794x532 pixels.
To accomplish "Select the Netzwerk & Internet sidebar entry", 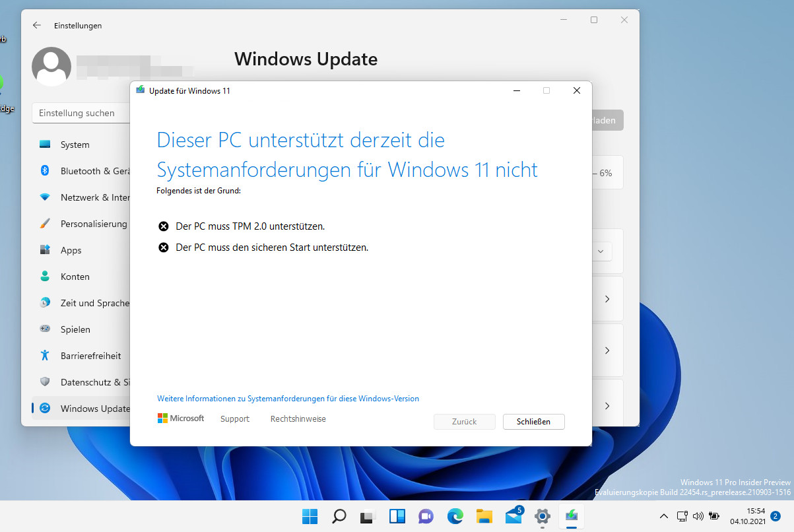I will coord(81,197).
